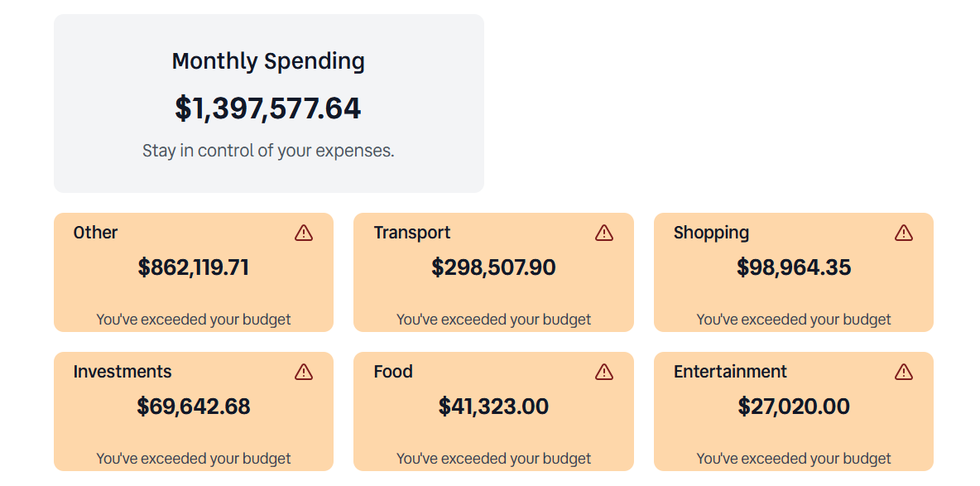
Task: Select the Transport spending category card
Action: click(x=493, y=272)
